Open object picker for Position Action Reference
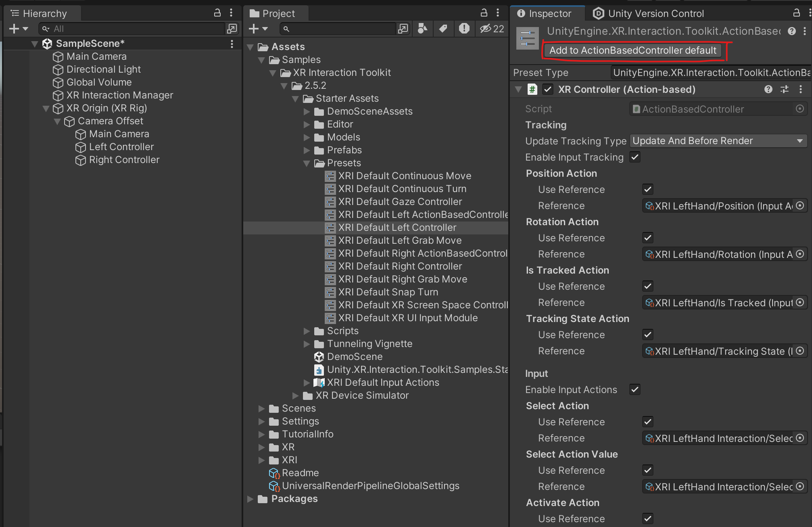 click(x=800, y=206)
